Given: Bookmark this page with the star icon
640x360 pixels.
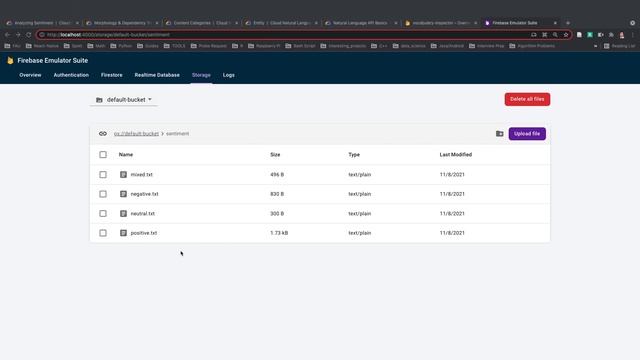Looking at the screenshot, I should click(566, 35).
